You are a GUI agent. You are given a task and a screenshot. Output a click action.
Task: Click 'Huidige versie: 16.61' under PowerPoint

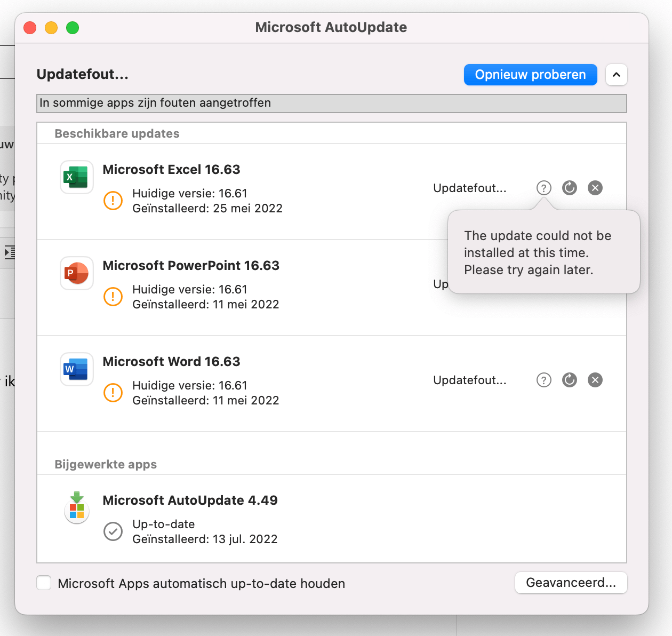(190, 289)
